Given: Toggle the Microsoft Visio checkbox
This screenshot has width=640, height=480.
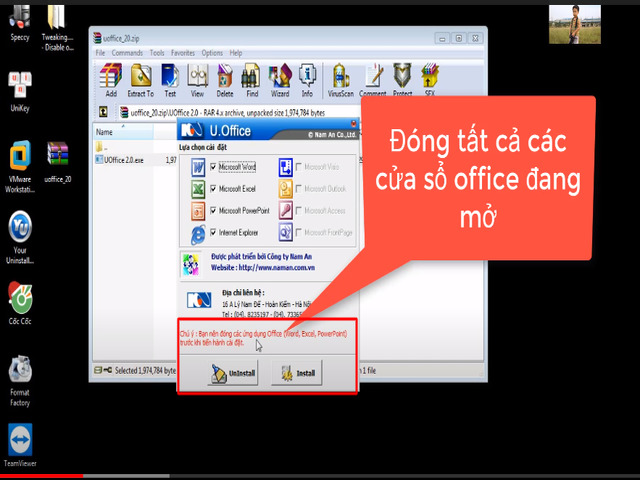Looking at the screenshot, I should (x=299, y=167).
